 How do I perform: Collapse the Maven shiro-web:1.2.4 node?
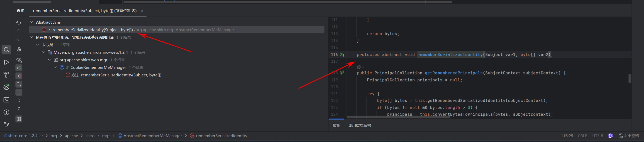44,52
